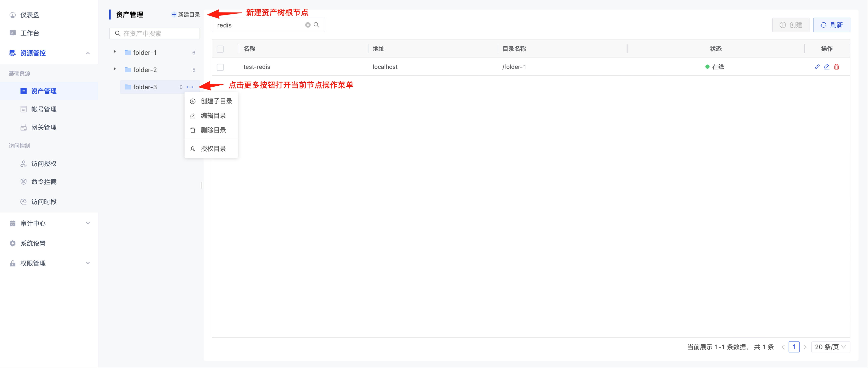Toggle the select-all header checkbox

click(x=220, y=49)
